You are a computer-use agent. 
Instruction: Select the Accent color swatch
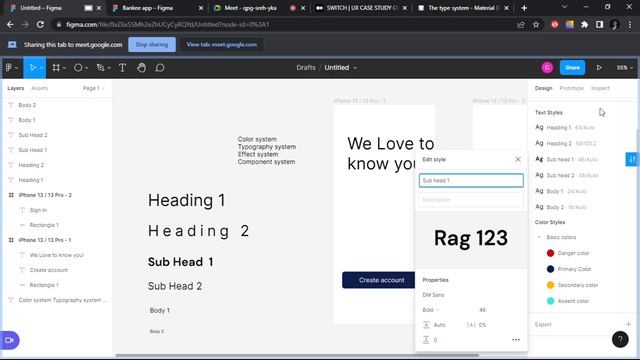tap(550, 301)
